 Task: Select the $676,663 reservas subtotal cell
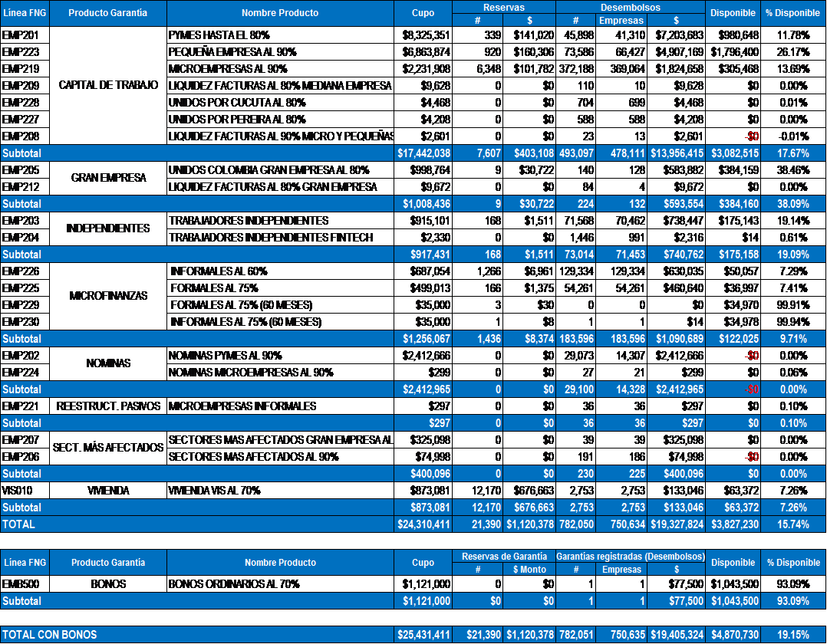point(529,508)
